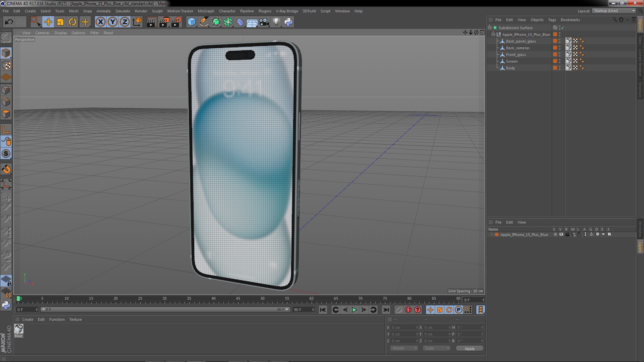Viewport: 644px width, 362px height.
Task: Open viewport Cameras menu
Action: [42, 33]
